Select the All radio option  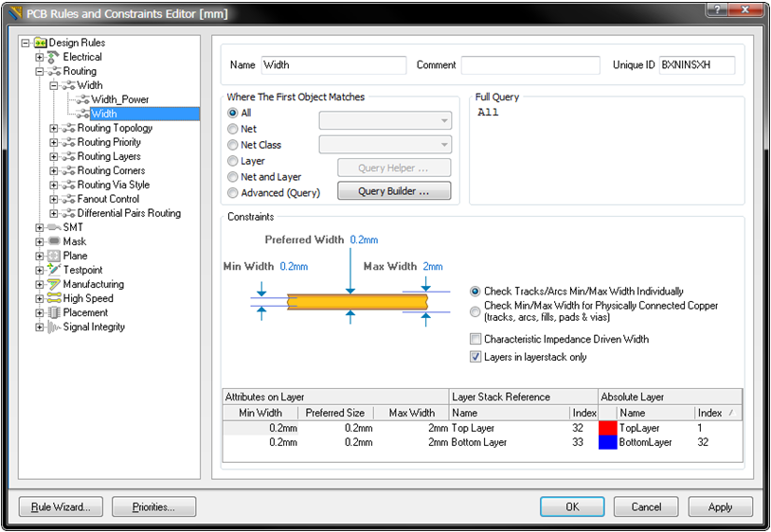coord(233,113)
